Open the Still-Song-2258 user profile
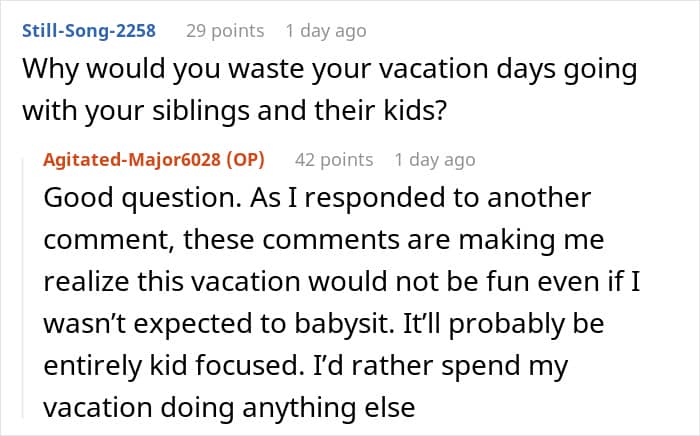 click(88, 31)
